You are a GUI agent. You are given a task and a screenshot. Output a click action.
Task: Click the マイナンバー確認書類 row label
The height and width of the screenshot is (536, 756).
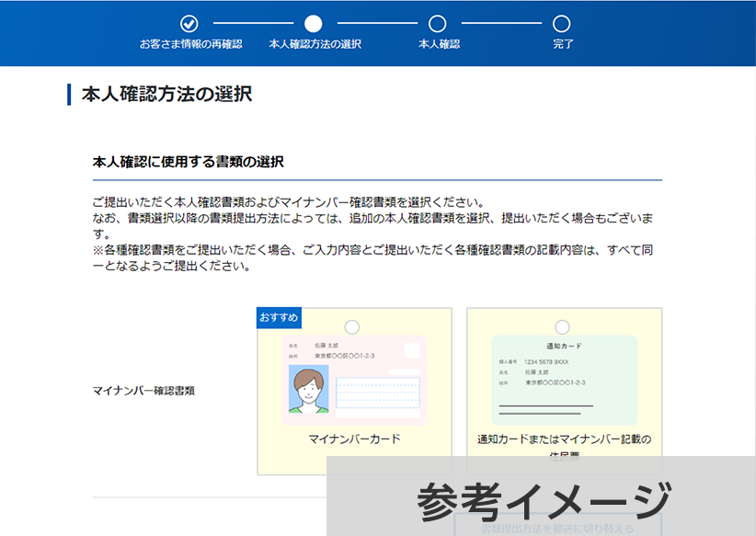coord(143,391)
